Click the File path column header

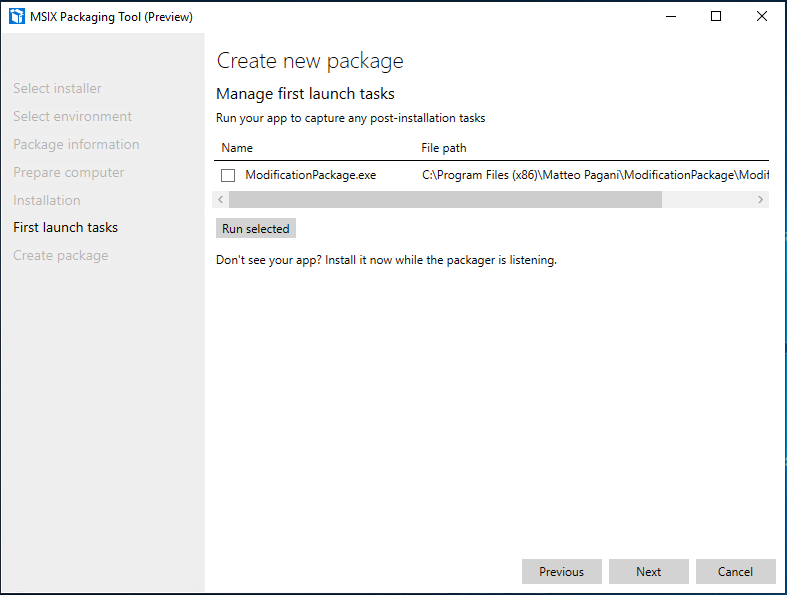[444, 148]
